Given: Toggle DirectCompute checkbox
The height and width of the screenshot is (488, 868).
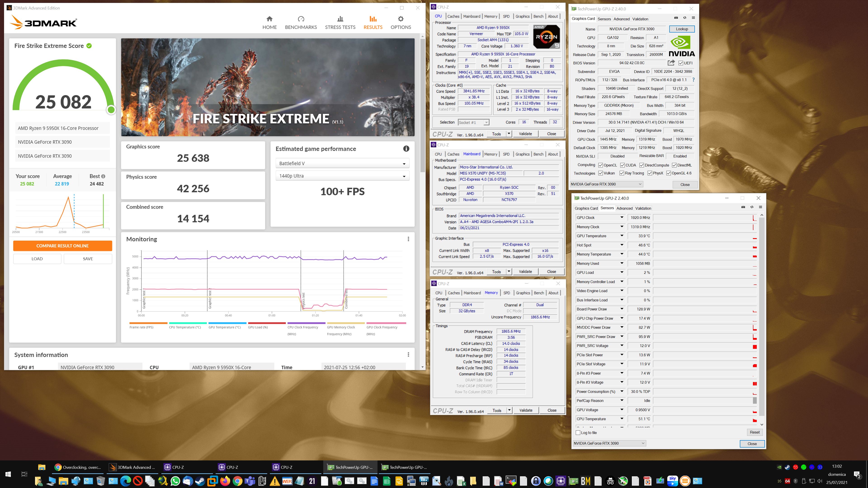Looking at the screenshot, I should (x=642, y=165).
